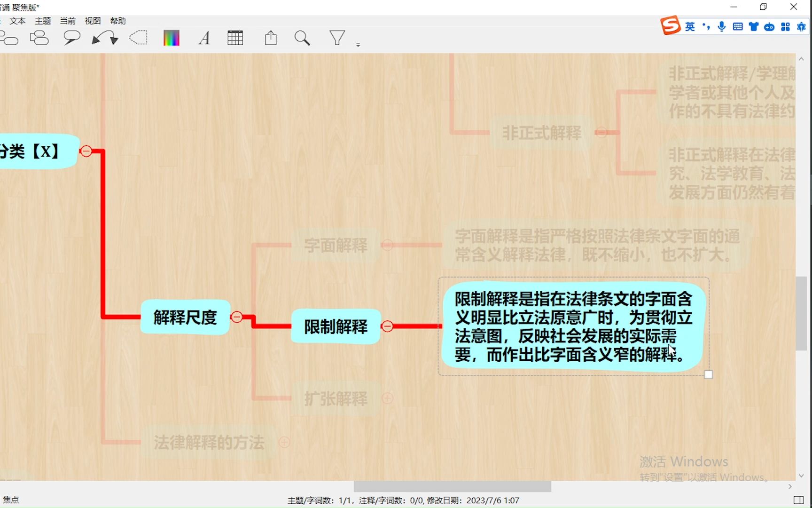Open the zoom/search tool on toolbar
The height and width of the screenshot is (508, 812).
tap(302, 38)
